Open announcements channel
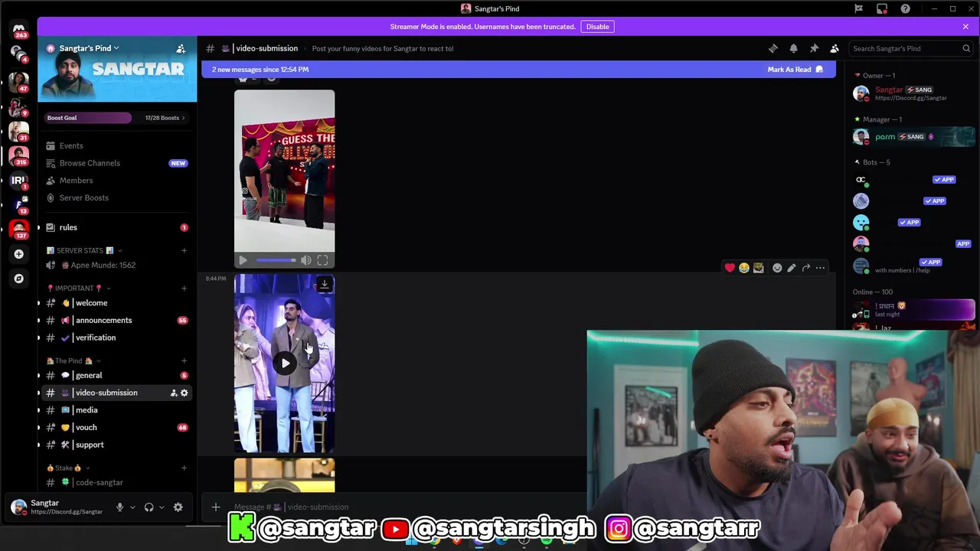 pos(116,320)
